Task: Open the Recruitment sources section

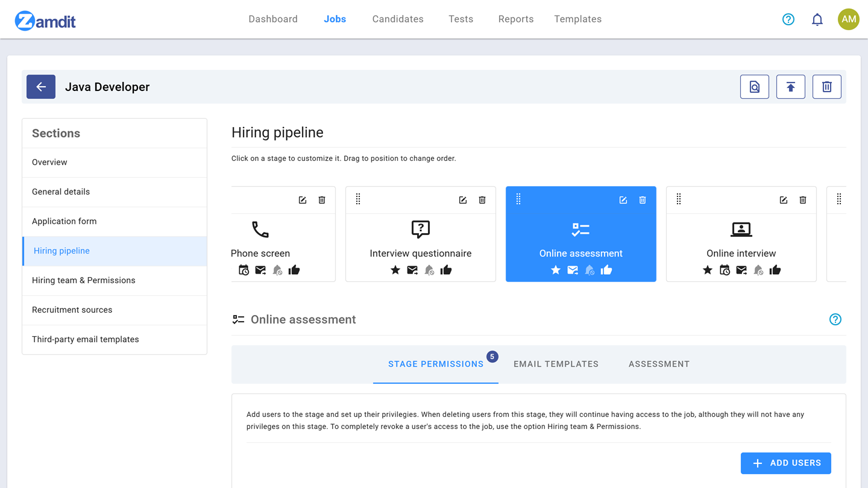Action: tap(115, 310)
